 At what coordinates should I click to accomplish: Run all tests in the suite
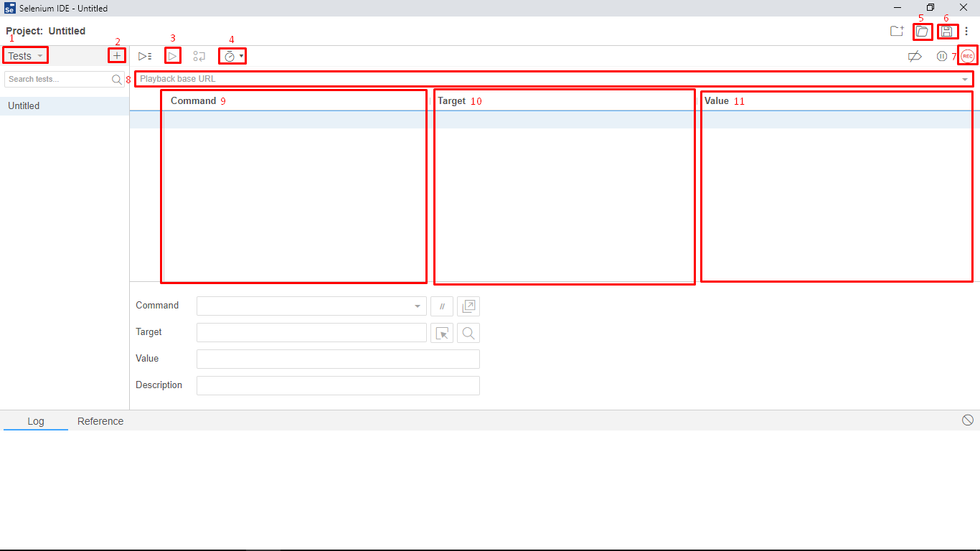click(144, 55)
